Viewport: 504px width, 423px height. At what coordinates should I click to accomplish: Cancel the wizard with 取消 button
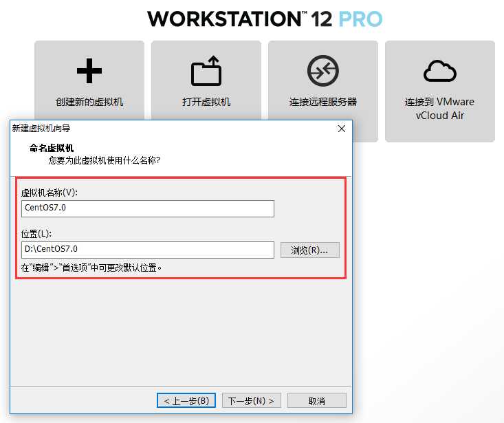click(x=316, y=400)
